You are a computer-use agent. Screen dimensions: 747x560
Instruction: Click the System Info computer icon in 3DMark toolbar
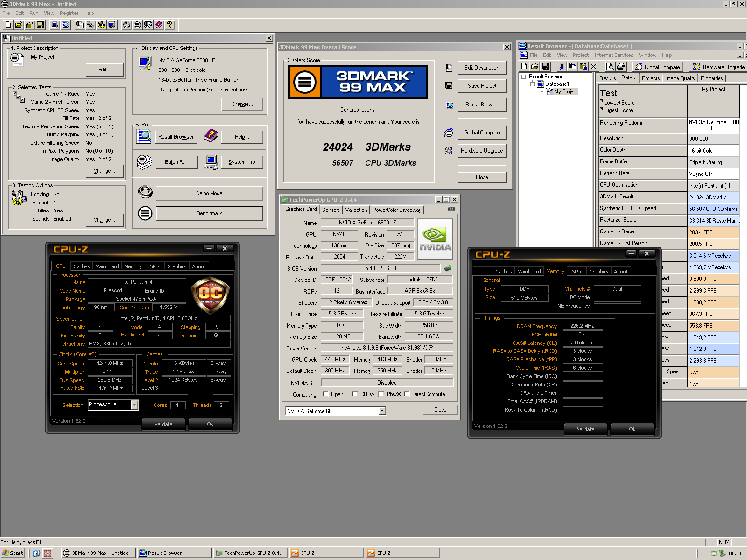pyautogui.click(x=55, y=25)
